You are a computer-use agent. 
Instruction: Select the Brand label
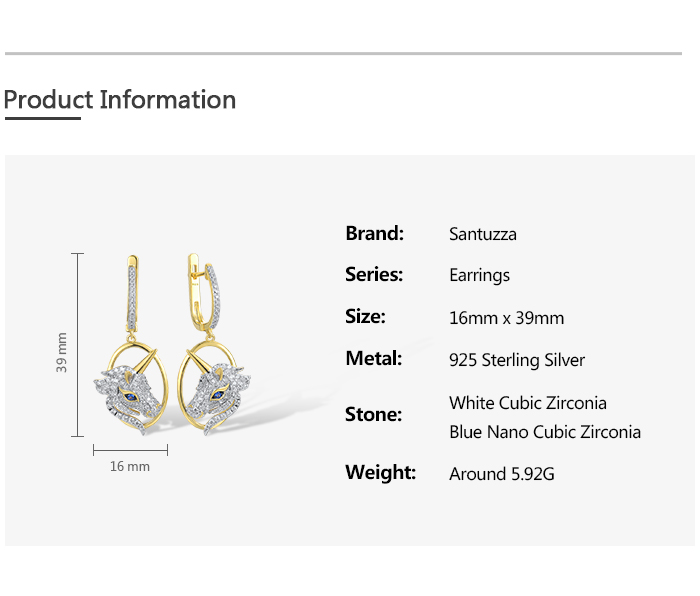(374, 233)
